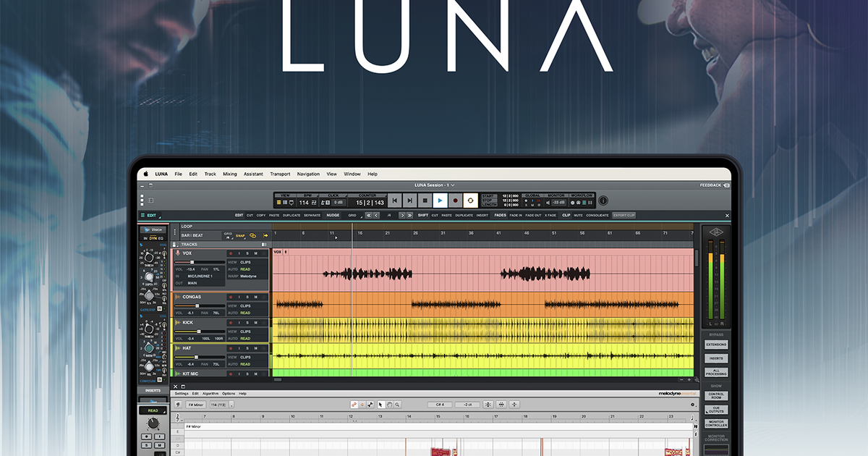868x456 pixels.
Task: Click the info icon beside Workflow
Action: tap(603, 200)
